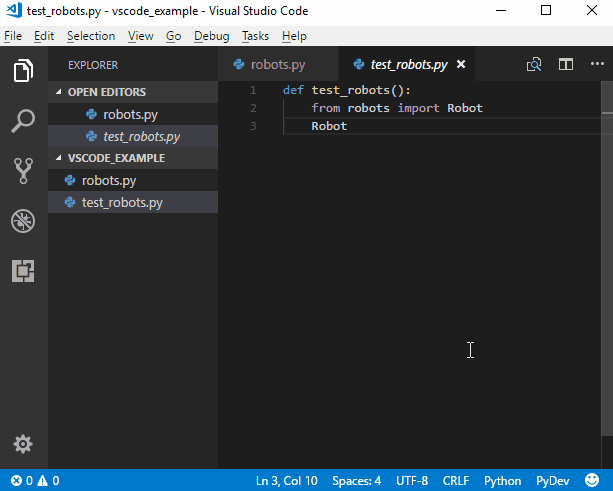Image resolution: width=613 pixels, height=491 pixels.
Task: Open the Go menu
Action: [174, 36]
